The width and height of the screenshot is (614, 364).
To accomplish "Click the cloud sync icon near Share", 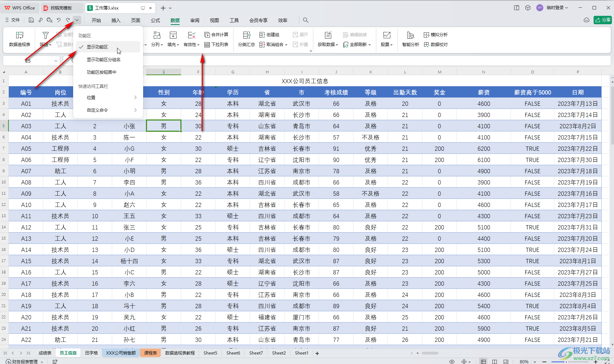I will 586,20.
